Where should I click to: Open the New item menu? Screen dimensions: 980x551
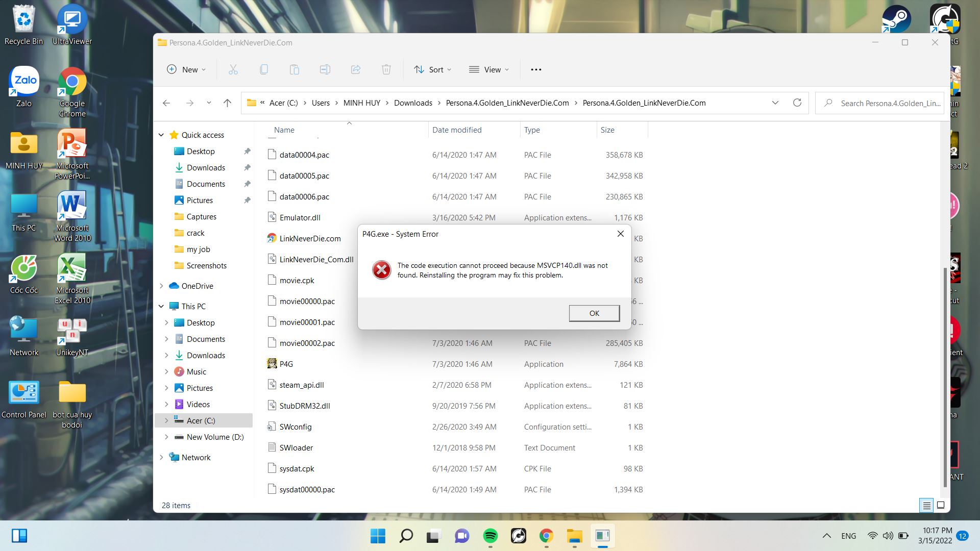[186, 69]
